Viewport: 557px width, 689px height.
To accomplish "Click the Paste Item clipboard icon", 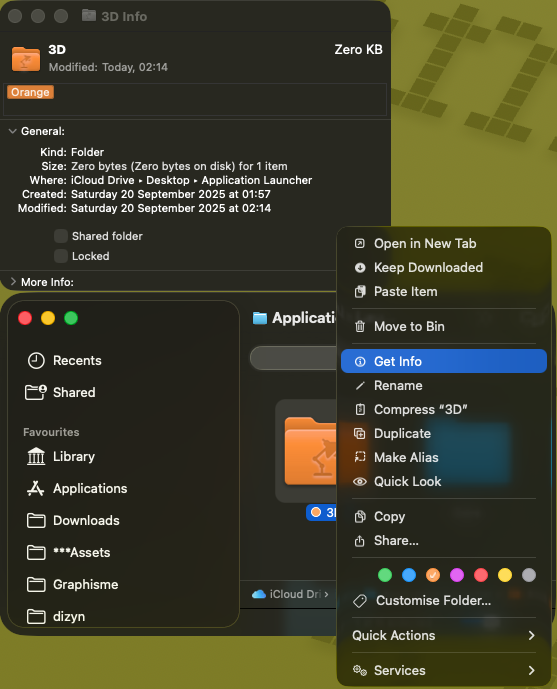I will point(360,291).
